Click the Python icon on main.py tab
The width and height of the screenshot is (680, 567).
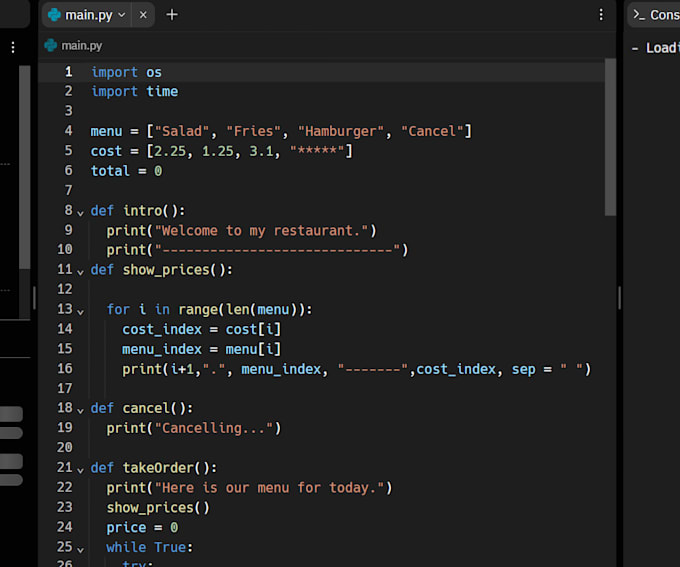[53, 15]
